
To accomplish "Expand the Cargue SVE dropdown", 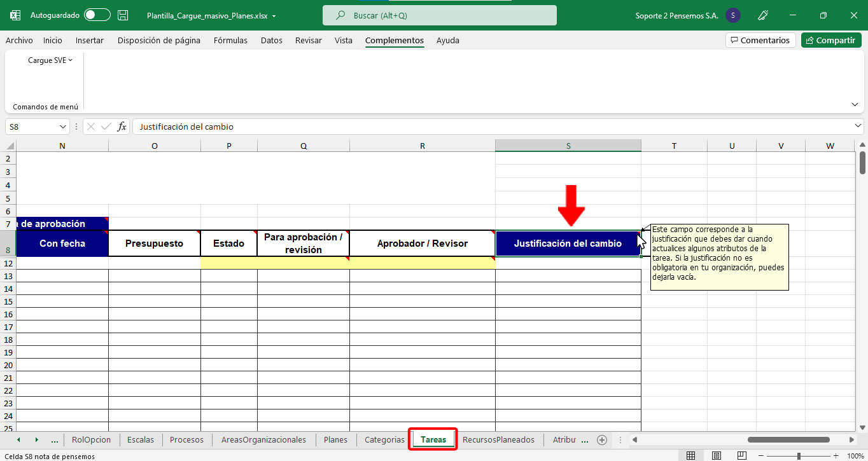I will coord(50,60).
